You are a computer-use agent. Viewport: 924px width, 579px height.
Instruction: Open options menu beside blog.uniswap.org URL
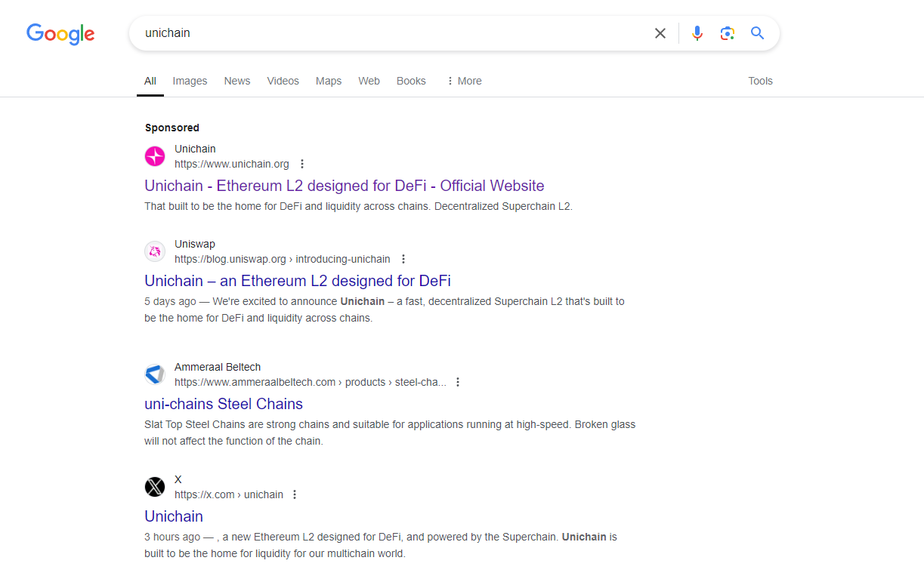(403, 259)
